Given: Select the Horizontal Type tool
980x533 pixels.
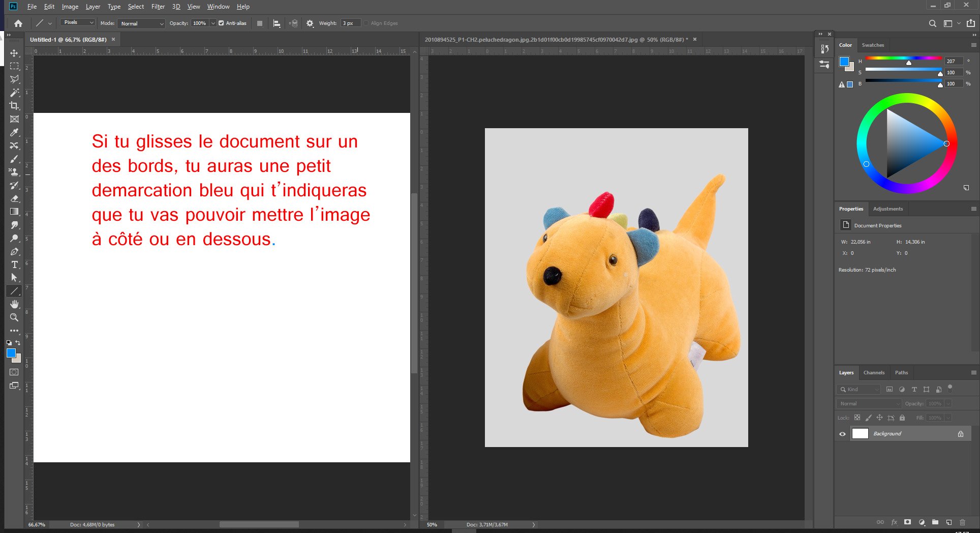Looking at the screenshot, I should pyautogui.click(x=14, y=264).
